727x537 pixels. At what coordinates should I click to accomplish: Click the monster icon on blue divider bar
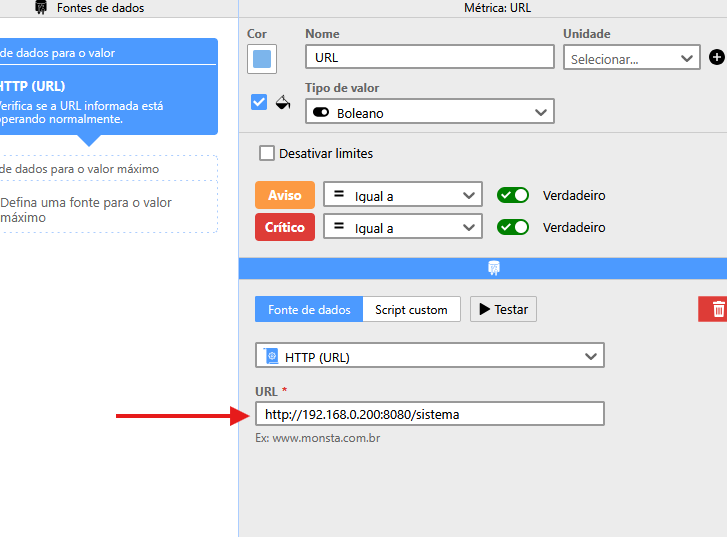coord(493,268)
